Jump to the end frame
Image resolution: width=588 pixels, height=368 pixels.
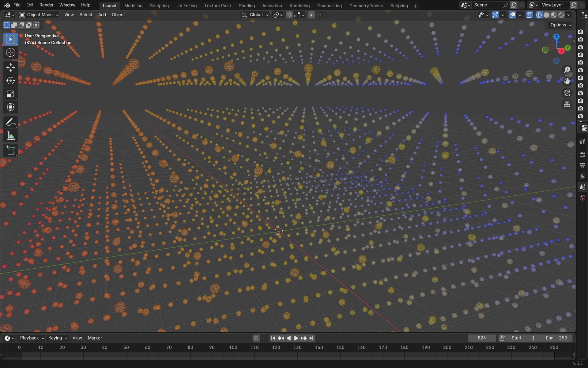(311, 338)
